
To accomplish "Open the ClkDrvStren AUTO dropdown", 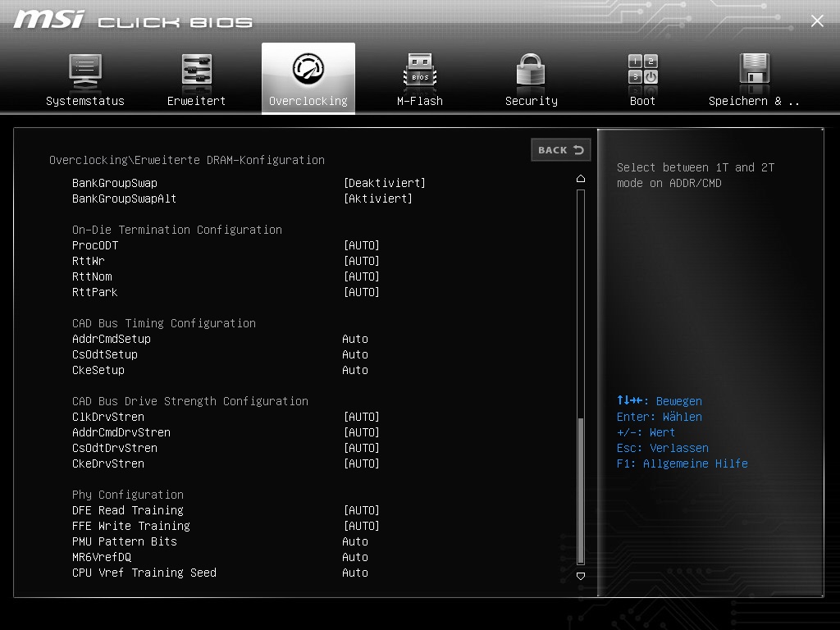I will (x=362, y=417).
